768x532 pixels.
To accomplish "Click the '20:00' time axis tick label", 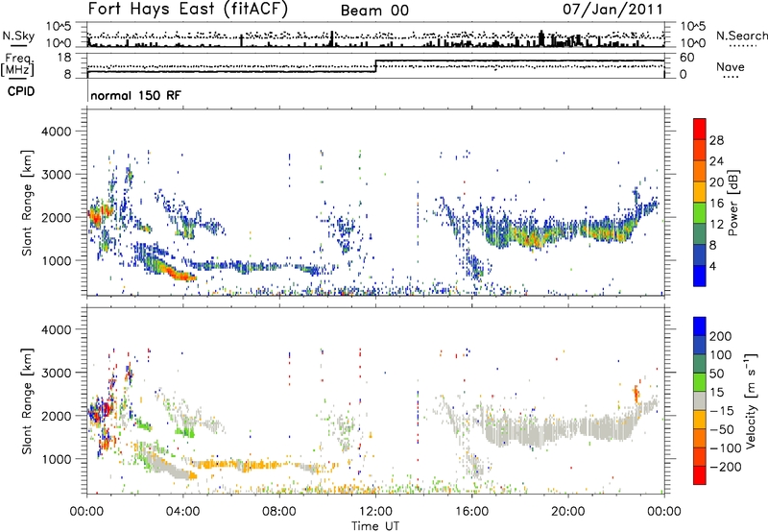I will (568, 512).
